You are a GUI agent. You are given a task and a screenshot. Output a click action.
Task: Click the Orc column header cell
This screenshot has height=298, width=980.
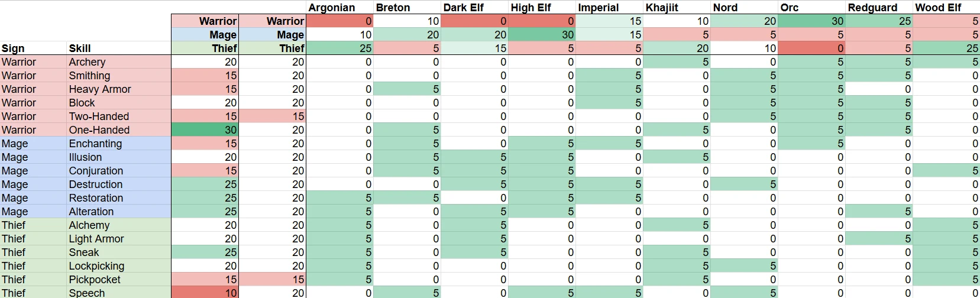click(811, 7)
